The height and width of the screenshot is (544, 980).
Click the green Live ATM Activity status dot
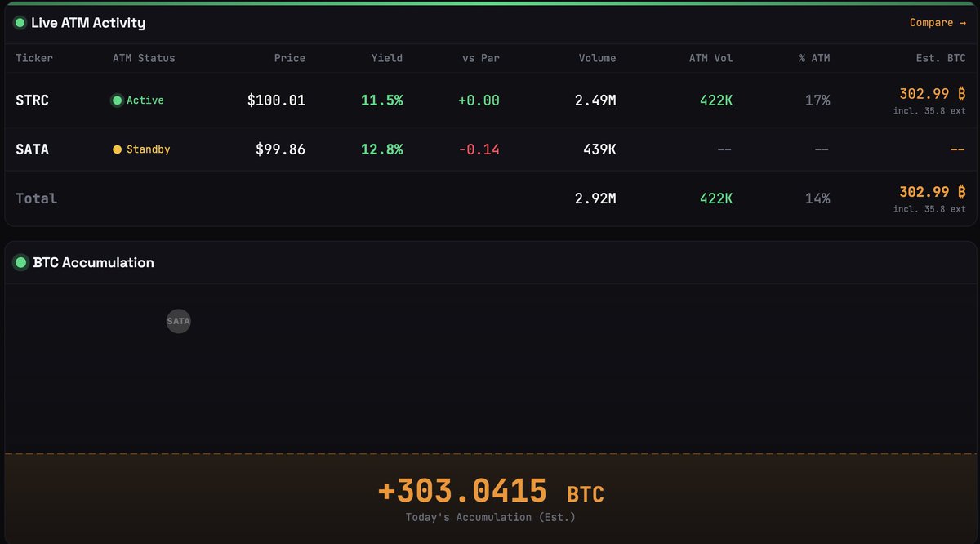click(20, 23)
